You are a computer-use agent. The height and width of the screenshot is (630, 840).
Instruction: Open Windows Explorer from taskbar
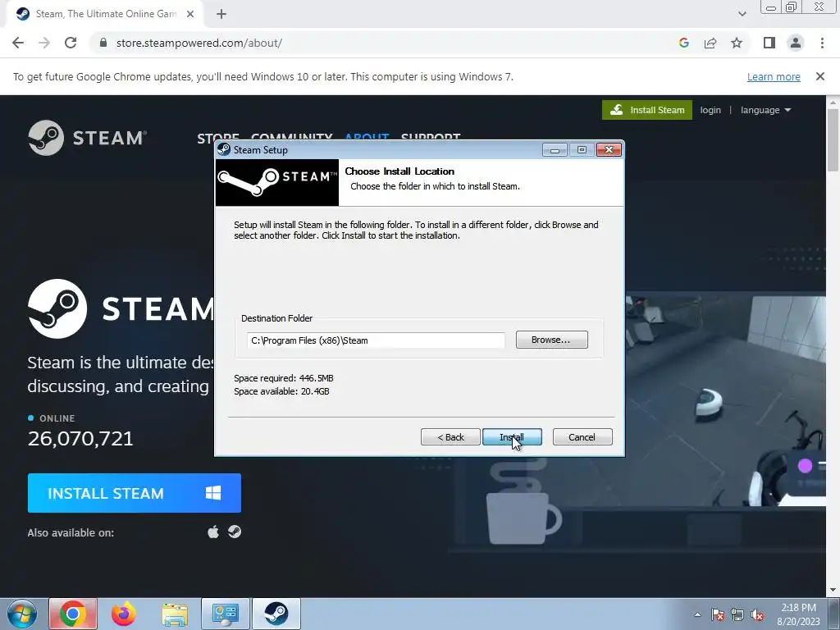(x=175, y=614)
